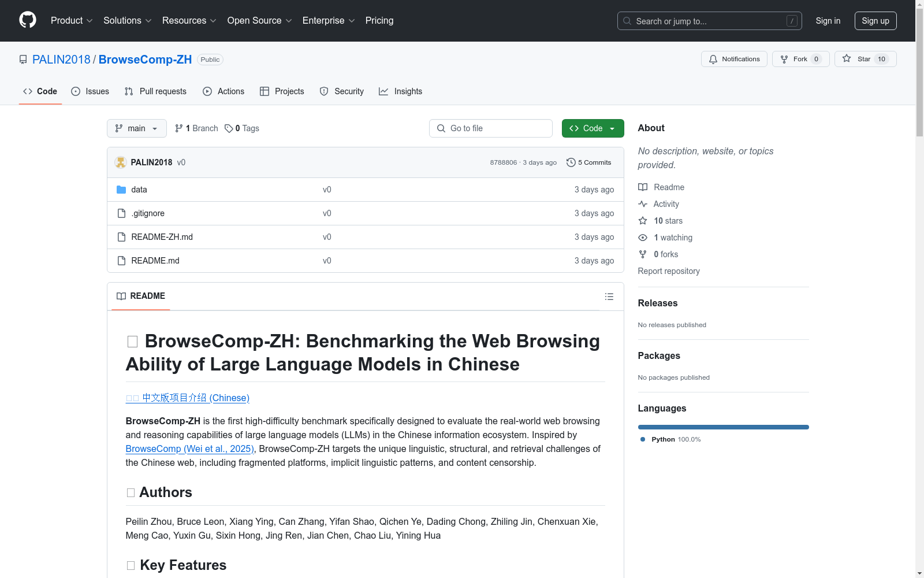The image size is (924, 578).
Task: Click the Notifications bell icon
Action: pos(713,59)
